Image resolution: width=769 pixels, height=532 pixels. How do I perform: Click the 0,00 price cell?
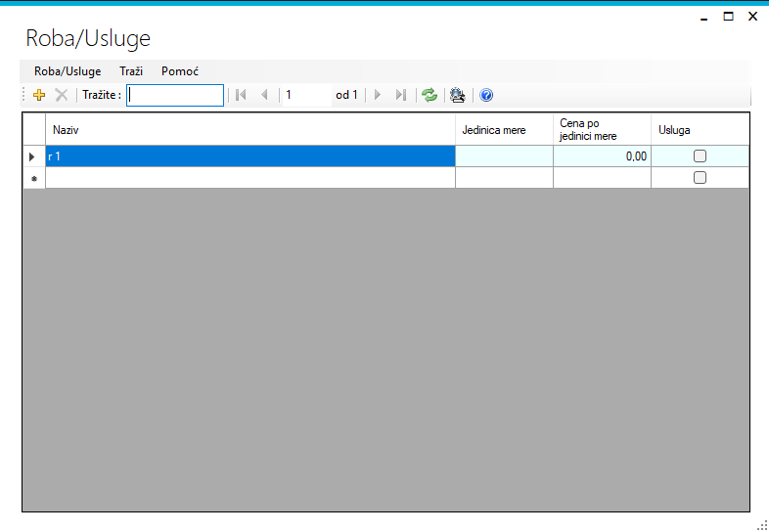[x=603, y=156]
